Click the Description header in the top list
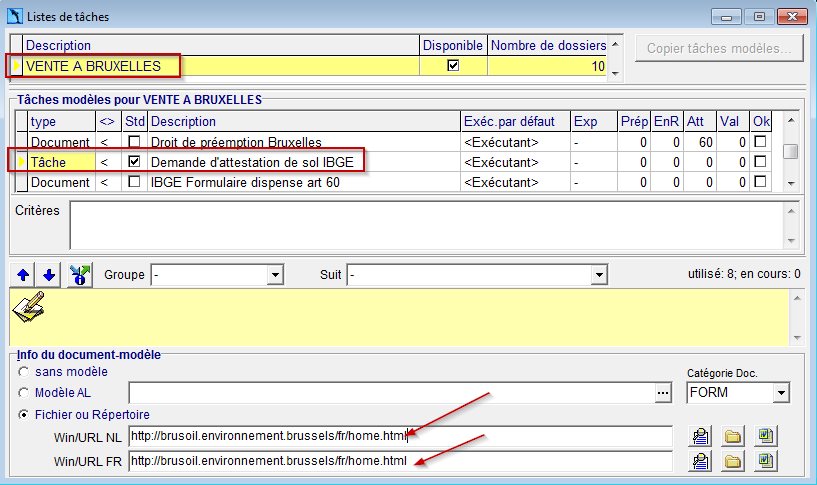 pyautogui.click(x=221, y=45)
